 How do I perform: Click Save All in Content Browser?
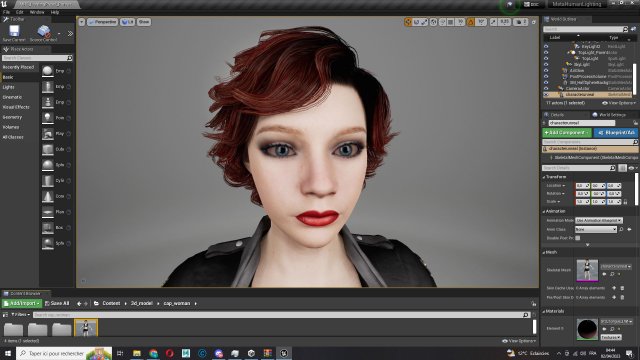(57, 303)
